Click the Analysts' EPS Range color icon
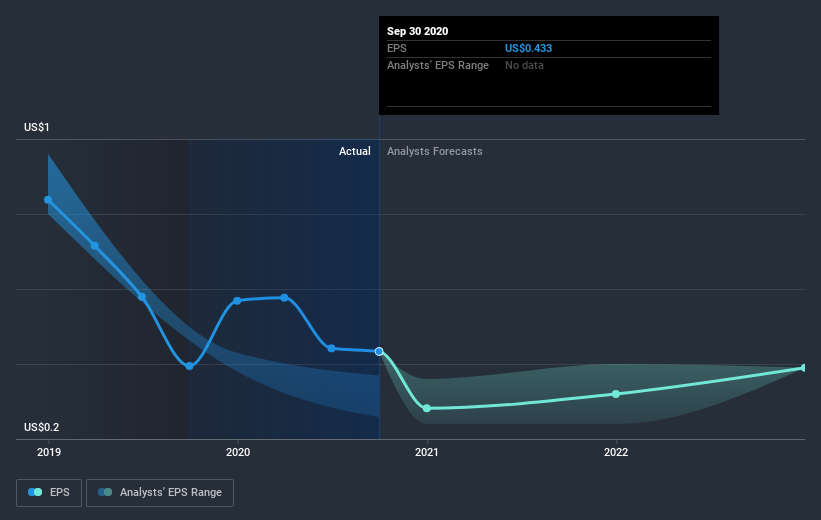This screenshot has height=520, width=821. pos(105,492)
